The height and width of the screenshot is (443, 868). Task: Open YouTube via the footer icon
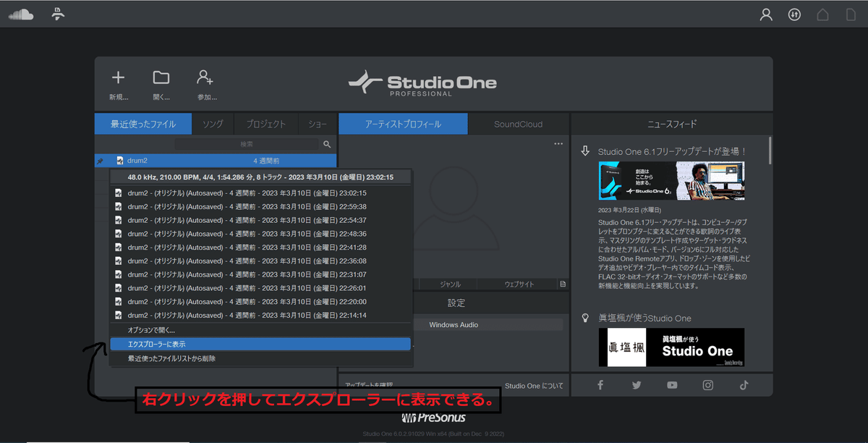[x=671, y=384]
